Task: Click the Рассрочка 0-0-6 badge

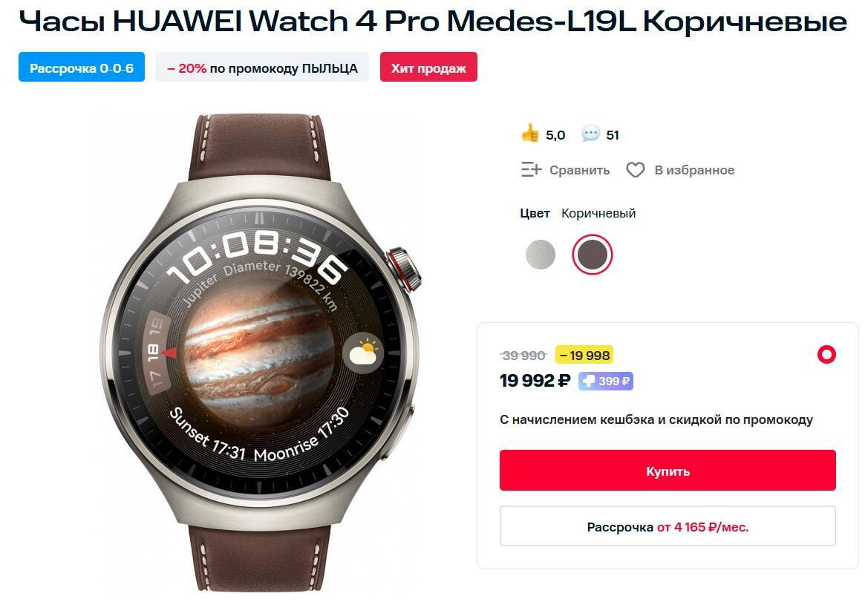Action: point(82,67)
